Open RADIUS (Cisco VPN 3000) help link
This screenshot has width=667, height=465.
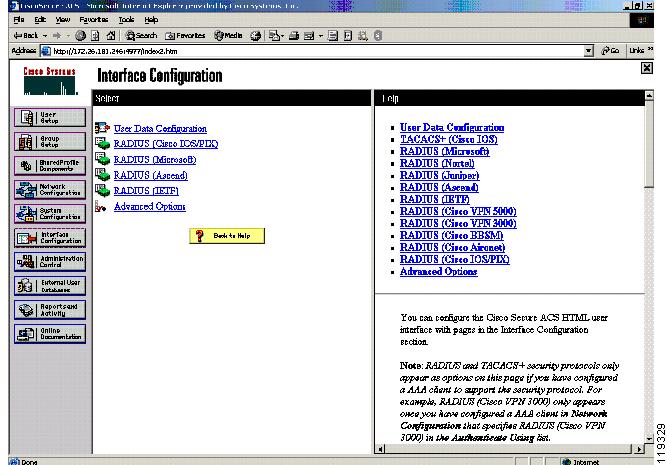(x=458, y=223)
